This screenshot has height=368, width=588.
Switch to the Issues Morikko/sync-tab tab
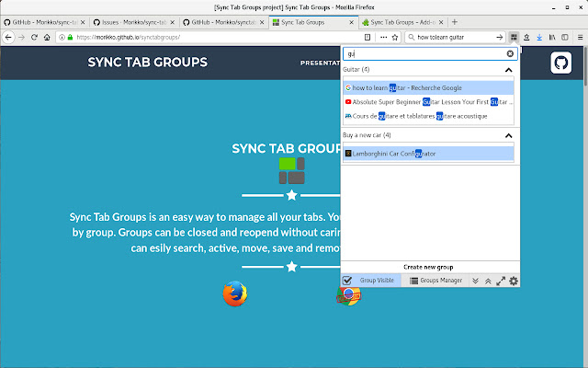click(x=134, y=22)
